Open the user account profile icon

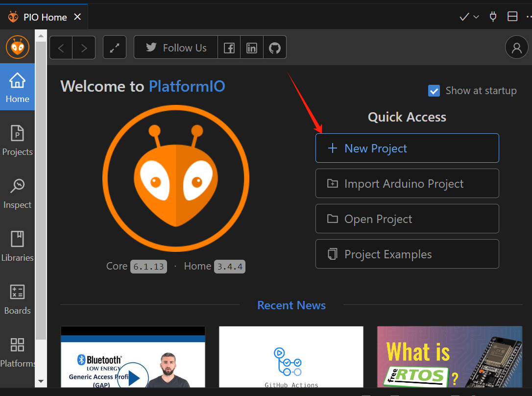516,47
